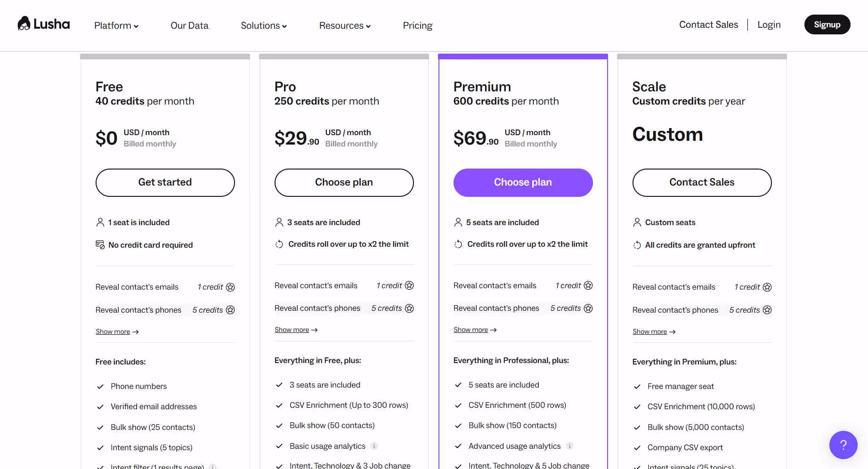Select the Pricing menu item
The height and width of the screenshot is (469, 868).
tap(417, 25)
